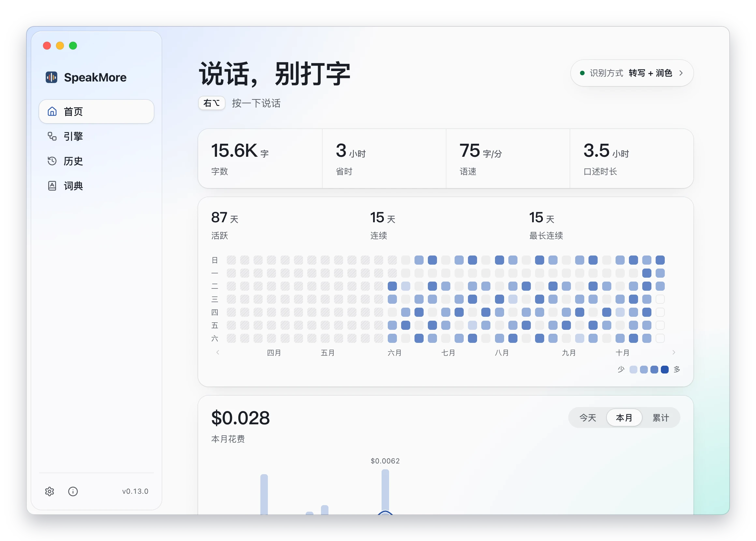Select the 本月 spending tab
The image size is (756, 541).
click(624, 417)
